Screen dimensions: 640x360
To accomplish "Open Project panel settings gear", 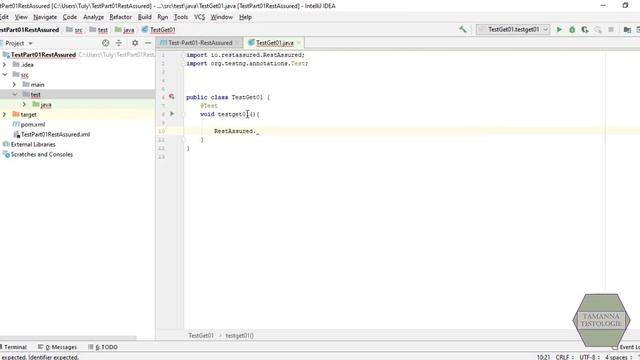I will point(135,43).
